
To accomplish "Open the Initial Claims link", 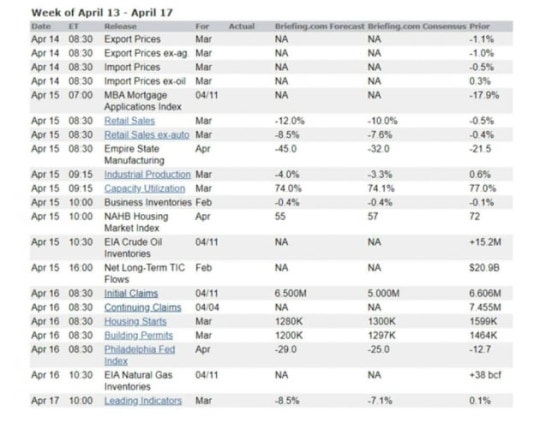I will [131, 293].
